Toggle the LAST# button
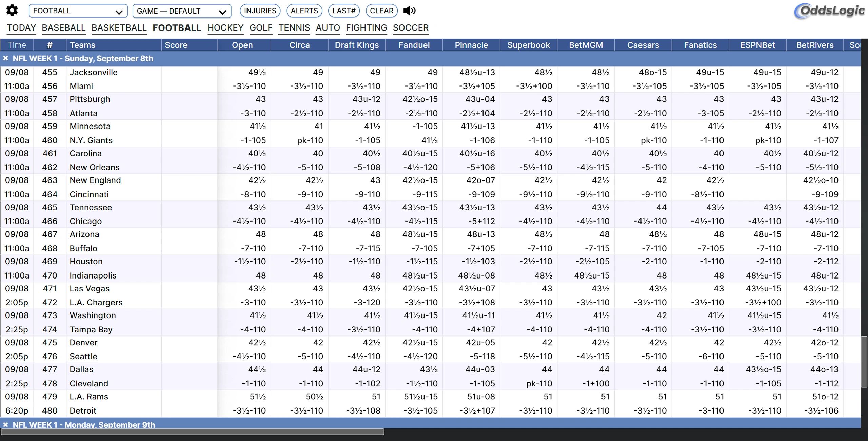Image resolution: width=868 pixels, height=441 pixels. pyautogui.click(x=344, y=11)
